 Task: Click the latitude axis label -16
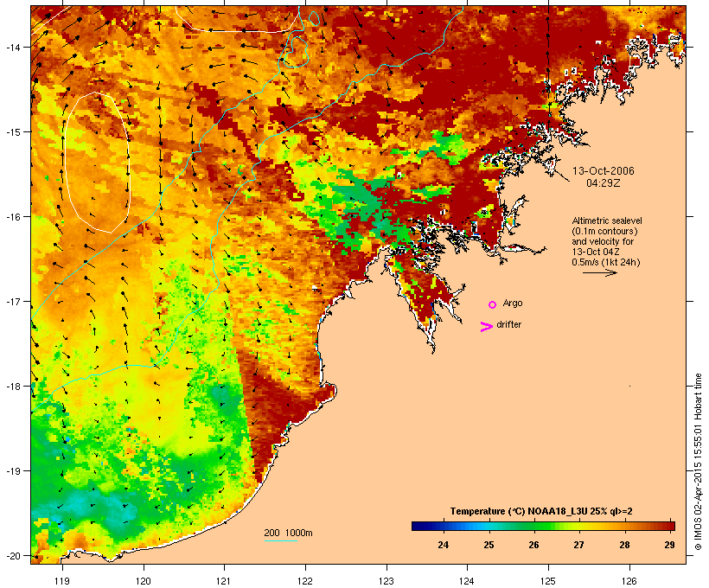(x=12, y=217)
